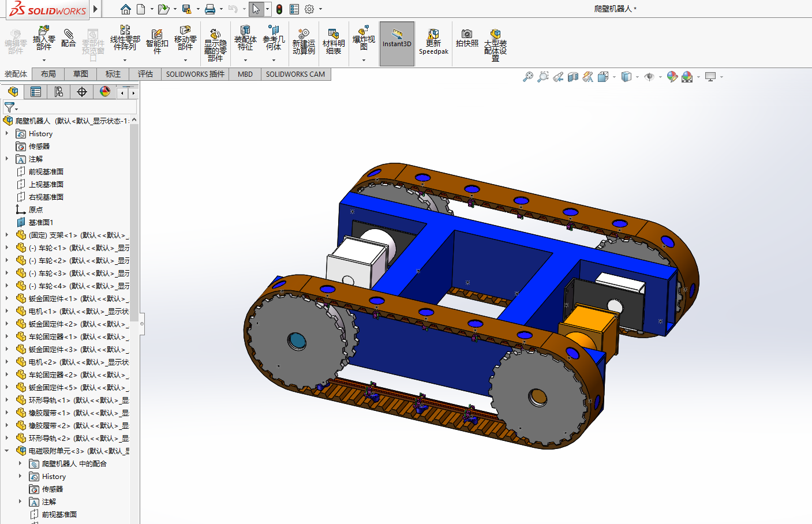This screenshot has height=524, width=812.
Task: Expand the 支架<1> component node
Action: pyautogui.click(x=7, y=235)
